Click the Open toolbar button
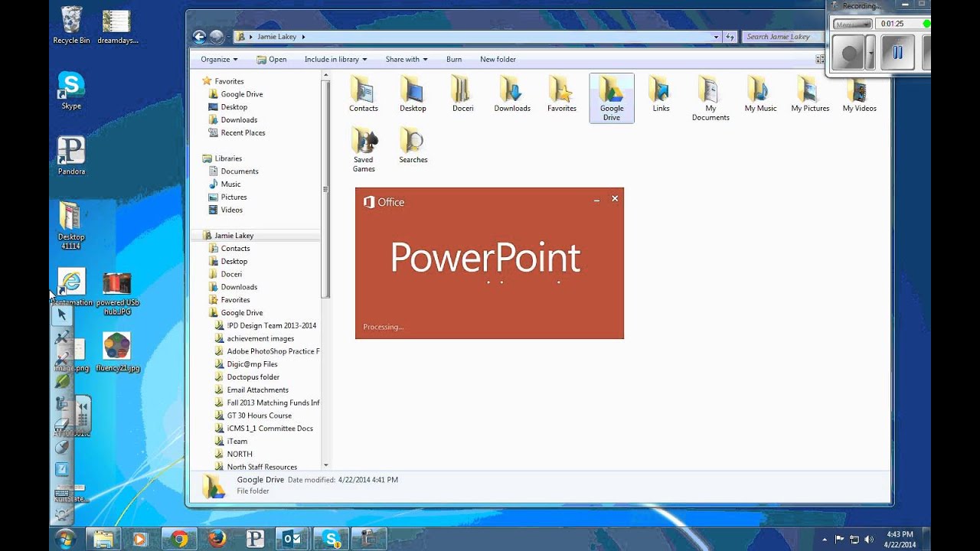 click(x=272, y=59)
